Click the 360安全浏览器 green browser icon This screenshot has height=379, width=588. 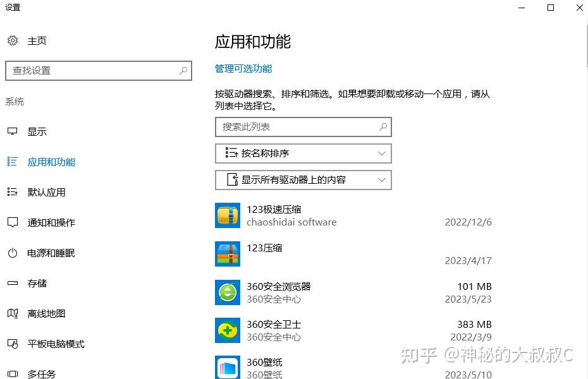click(x=228, y=292)
